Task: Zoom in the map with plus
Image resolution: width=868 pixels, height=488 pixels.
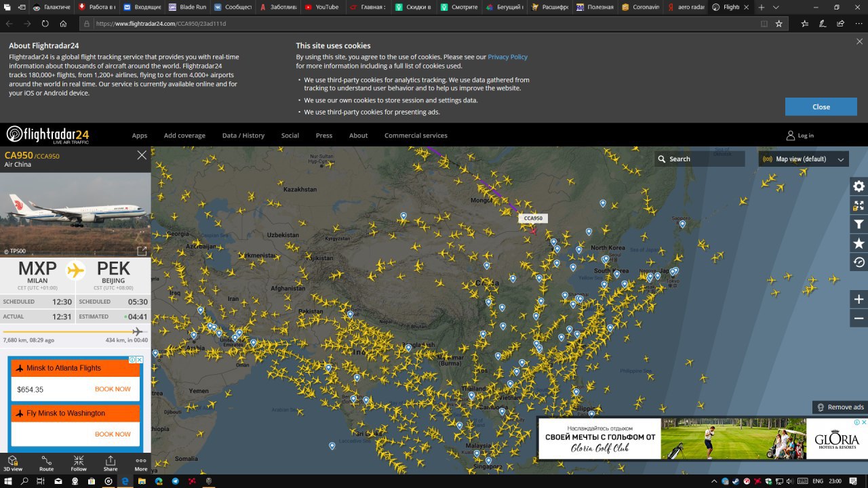Action: pos(859,300)
